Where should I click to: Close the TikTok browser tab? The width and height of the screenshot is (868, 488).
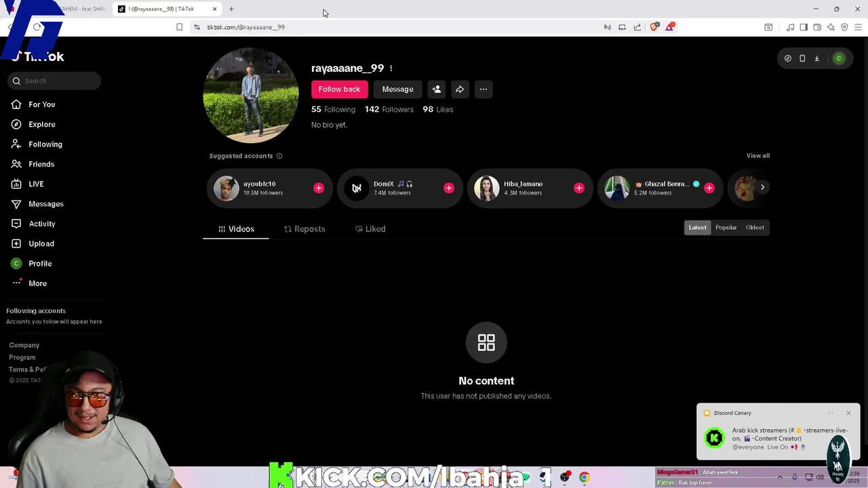[x=214, y=9]
